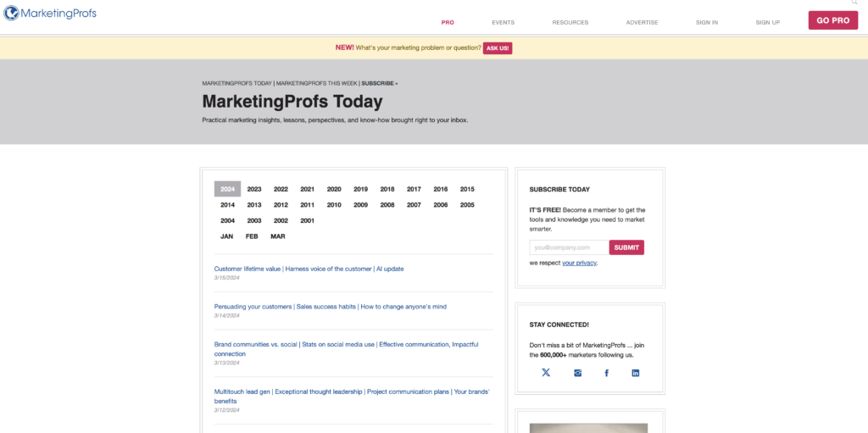The image size is (868, 433).
Task: Filter newsletters by MAR month
Action: pos(278,236)
